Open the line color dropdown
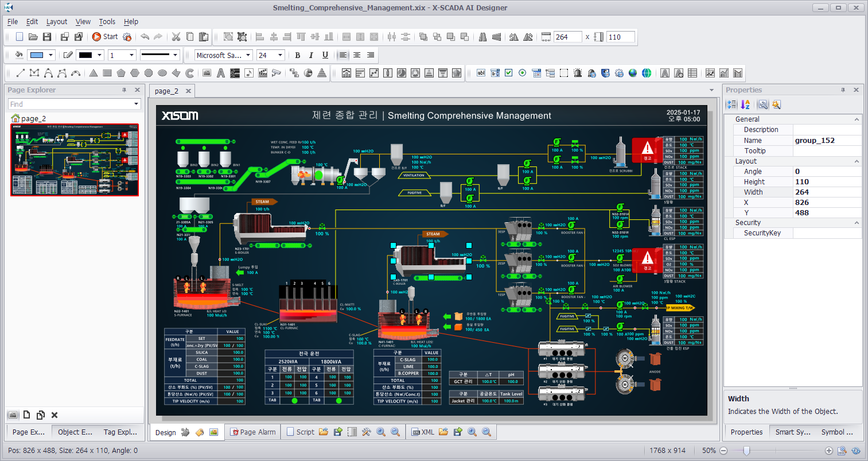Viewport: 868px width, 461px height. point(100,55)
